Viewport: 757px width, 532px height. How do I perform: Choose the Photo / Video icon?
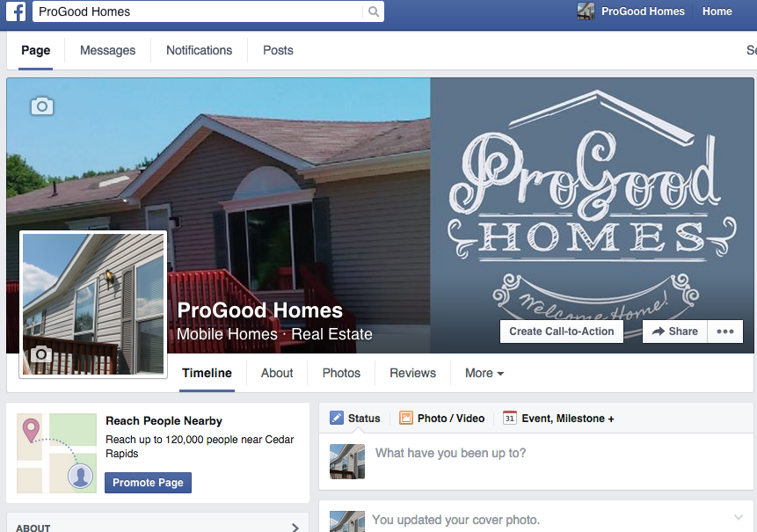coord(406,418)
